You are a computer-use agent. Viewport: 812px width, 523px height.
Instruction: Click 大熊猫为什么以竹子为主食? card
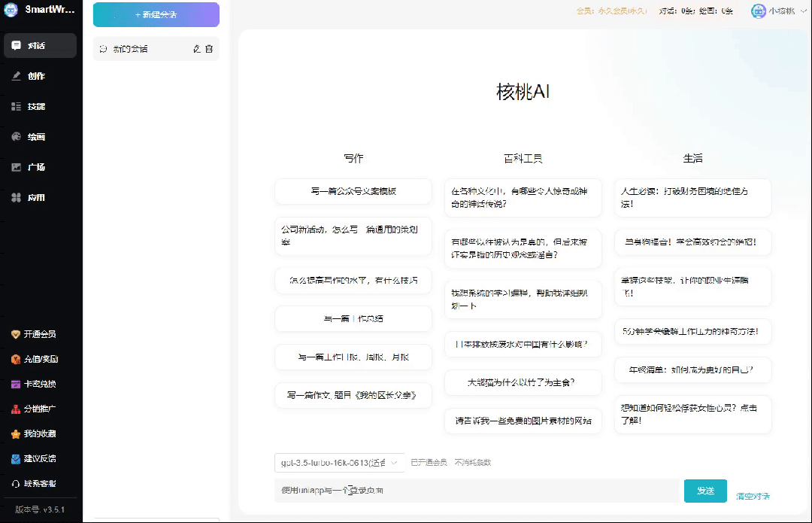(523, 382)
